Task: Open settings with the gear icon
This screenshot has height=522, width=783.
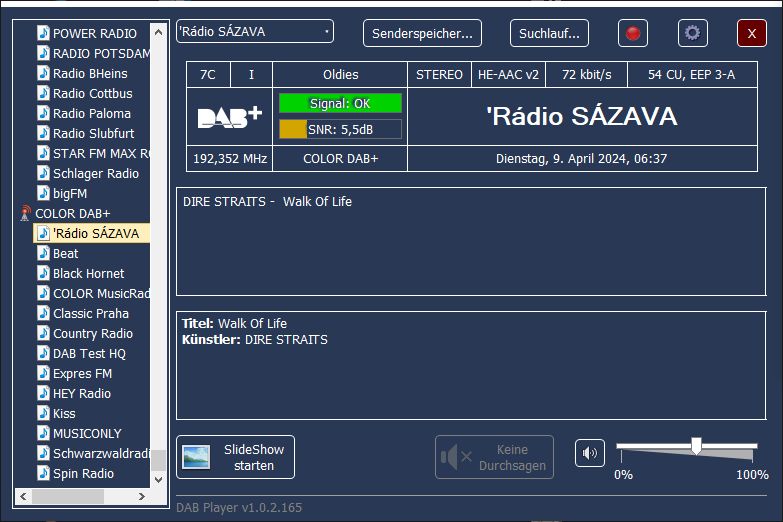Action: click(x=692, y=33)
